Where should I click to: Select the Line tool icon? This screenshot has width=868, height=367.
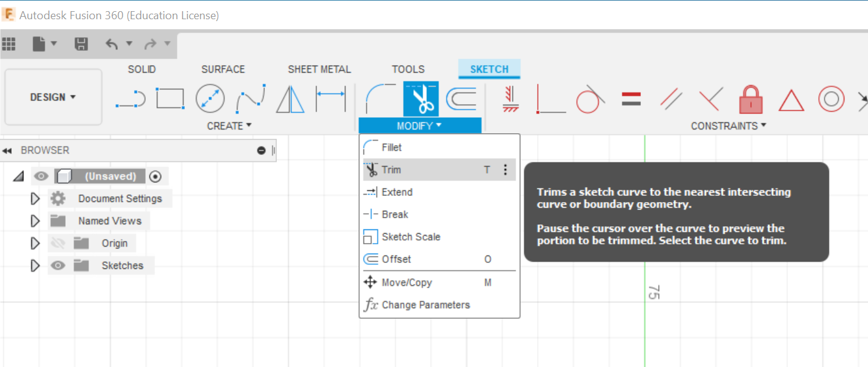[130, 99]
